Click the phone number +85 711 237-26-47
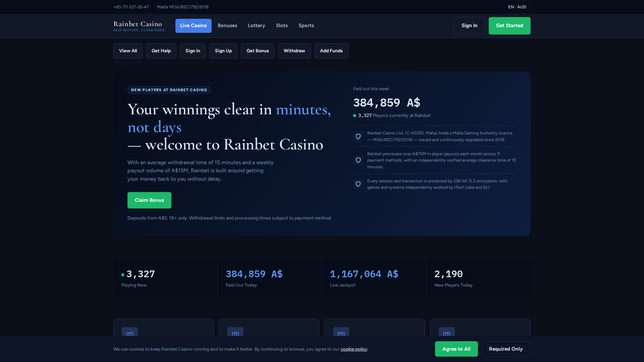The width and height of the screenshot is (644, 362). coord(131,7)
